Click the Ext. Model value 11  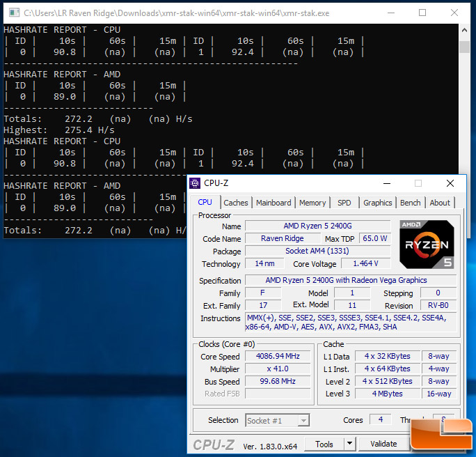(352, 305)
